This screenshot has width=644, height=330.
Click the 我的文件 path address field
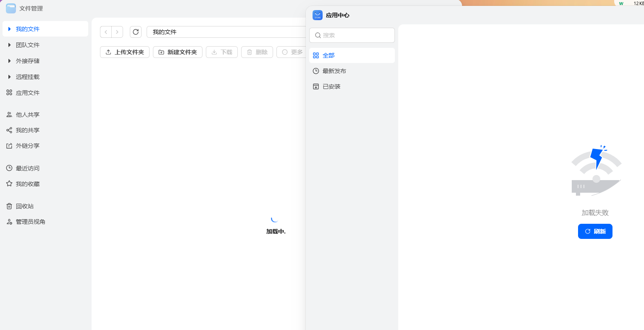226,32
